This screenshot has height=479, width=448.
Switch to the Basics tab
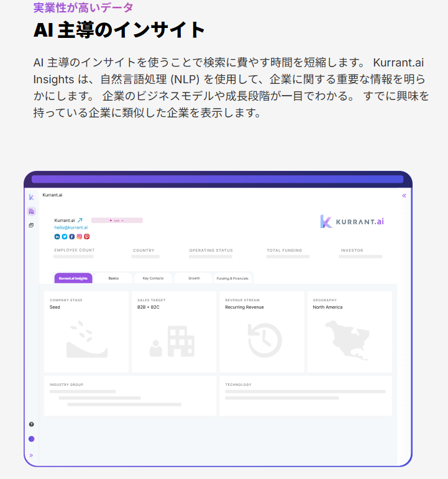click(x=113, y=278)
